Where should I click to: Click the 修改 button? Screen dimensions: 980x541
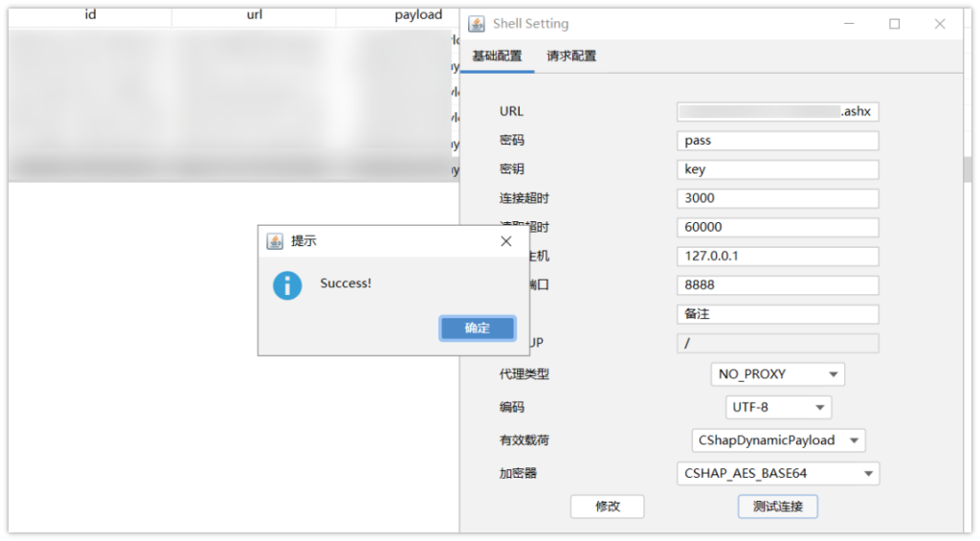[608, 507]
